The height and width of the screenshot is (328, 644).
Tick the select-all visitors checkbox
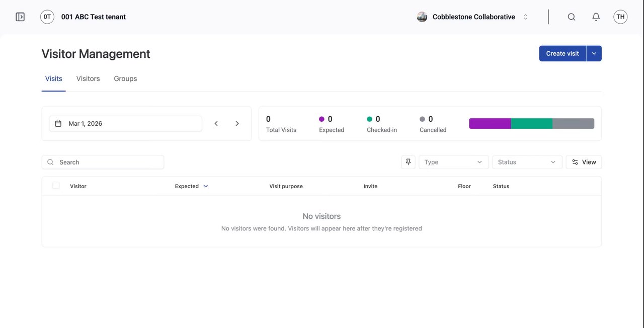click(x=56, y=186)
